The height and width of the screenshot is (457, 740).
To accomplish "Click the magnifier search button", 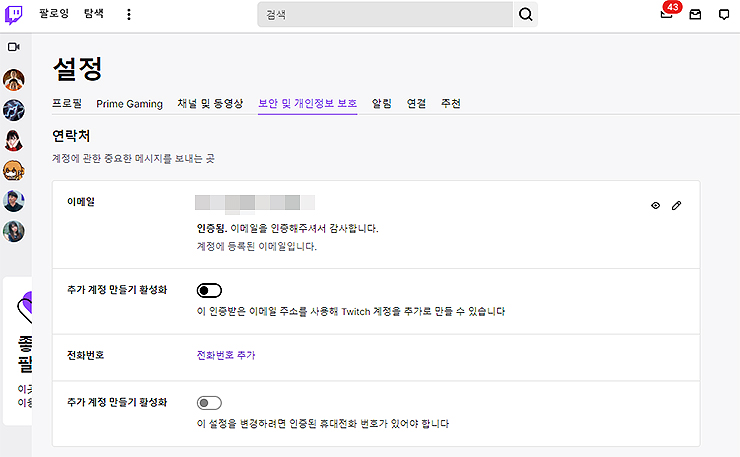I will [525, 15].
